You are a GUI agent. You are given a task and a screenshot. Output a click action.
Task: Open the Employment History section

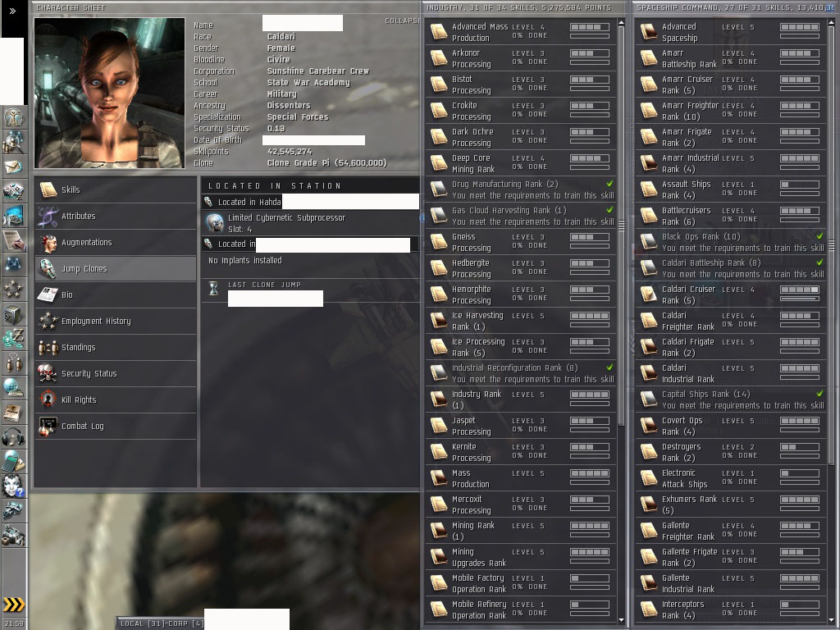[x=116, y=321]
